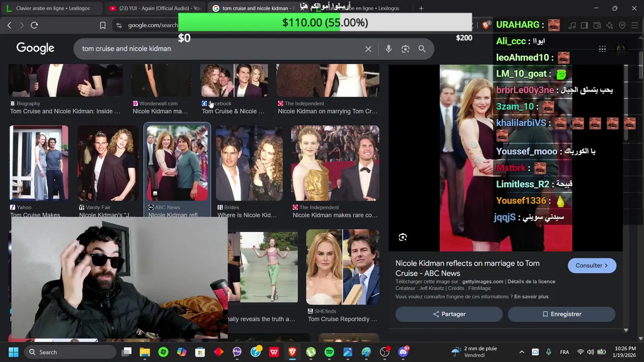Toggle the Brave sidebar panel
This screenshot has height=362, width=644.
(584, 25)
